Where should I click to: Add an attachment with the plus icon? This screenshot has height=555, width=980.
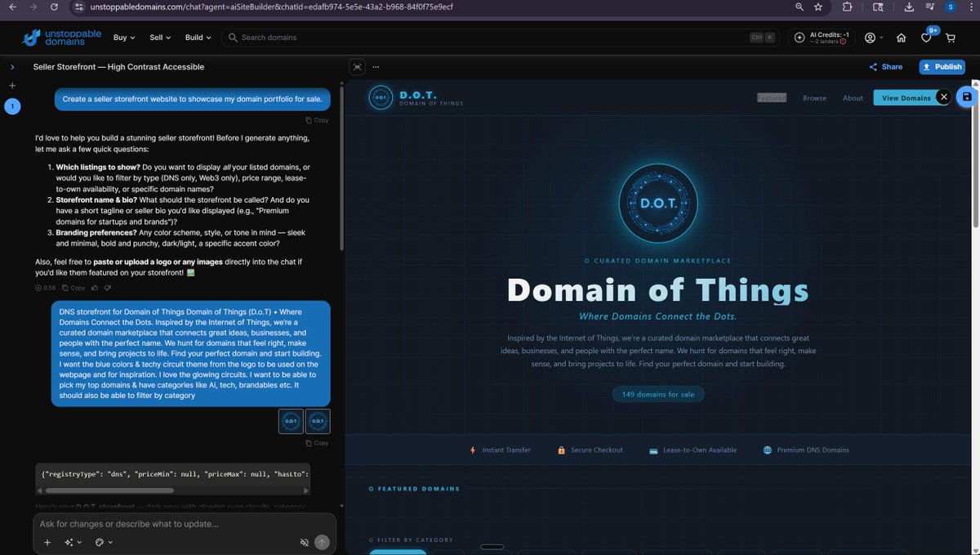[x=47, y=542]
